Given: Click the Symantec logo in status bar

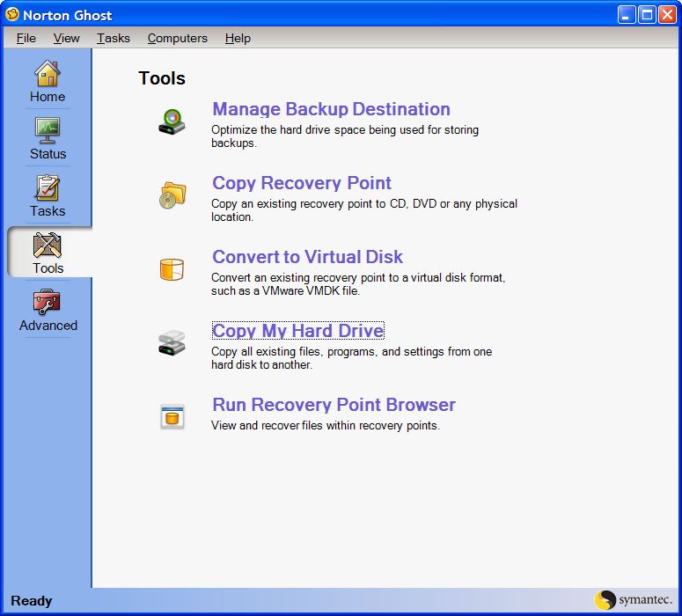Looking at the screenshot, I should click(634, 600).
